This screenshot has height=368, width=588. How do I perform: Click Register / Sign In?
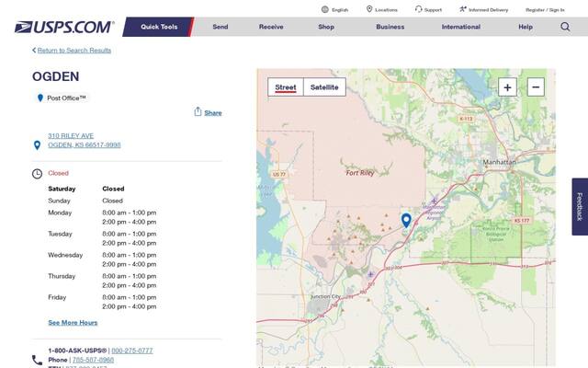tap(545, 10)
